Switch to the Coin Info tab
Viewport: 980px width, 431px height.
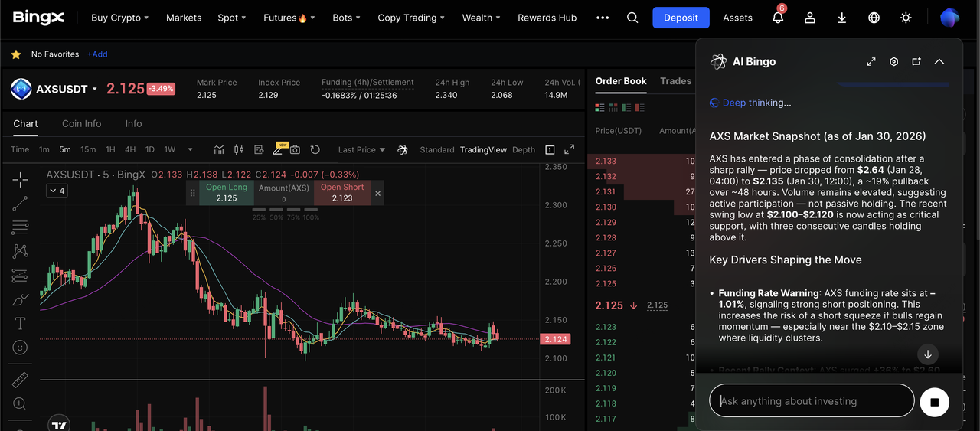coord(82,124)
